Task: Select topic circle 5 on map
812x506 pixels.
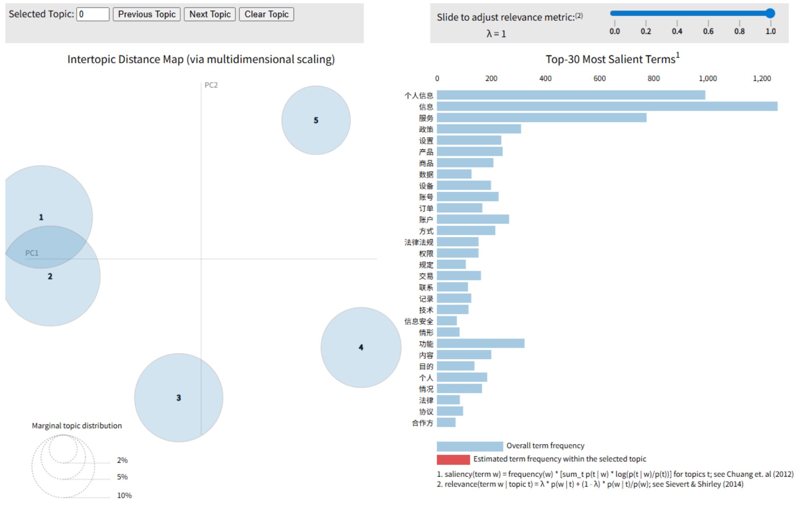Action: [316, 120]
